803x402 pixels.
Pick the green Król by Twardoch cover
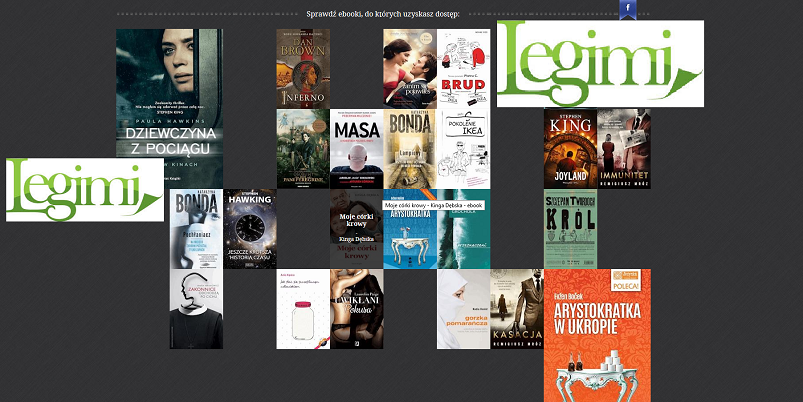pyautogui.click(x=570, y=229)
